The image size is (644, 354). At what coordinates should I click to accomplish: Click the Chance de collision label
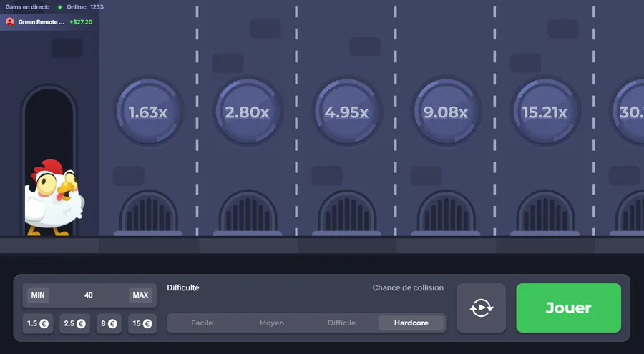pos(408,288)
